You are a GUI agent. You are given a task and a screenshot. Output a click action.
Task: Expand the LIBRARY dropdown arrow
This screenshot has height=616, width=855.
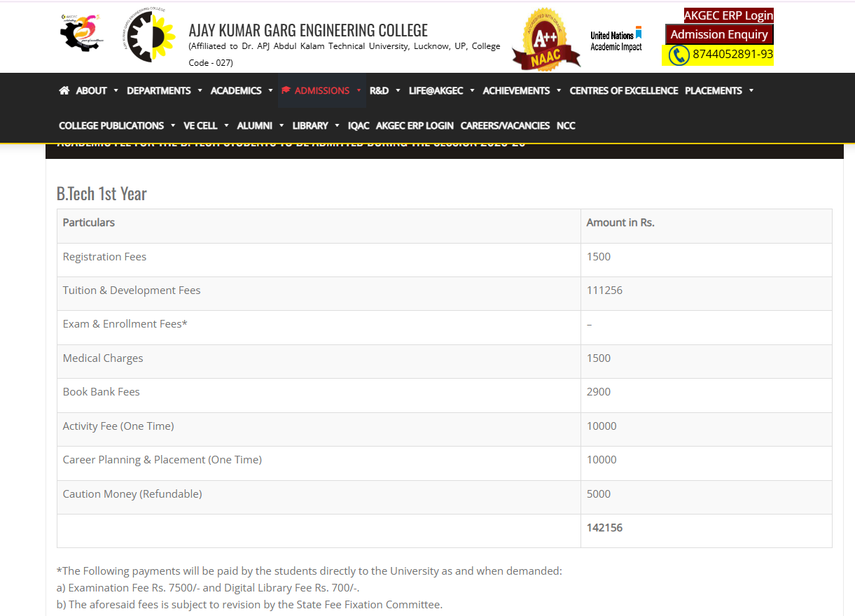(337, 125)
